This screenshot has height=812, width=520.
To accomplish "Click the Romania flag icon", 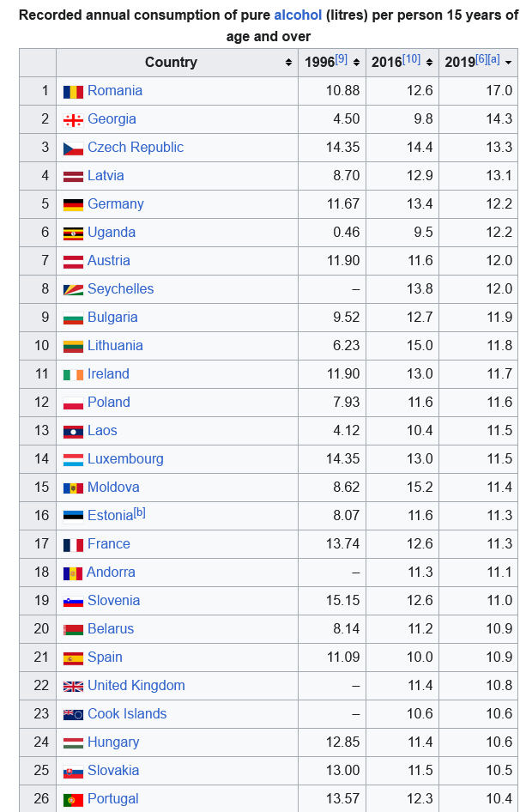I will (73, 92).
